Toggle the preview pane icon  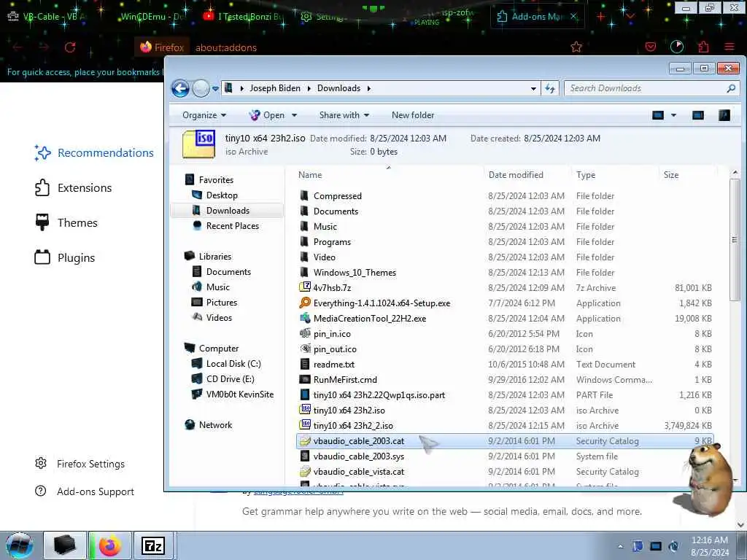pyautogui.click(x=698, y=115)
